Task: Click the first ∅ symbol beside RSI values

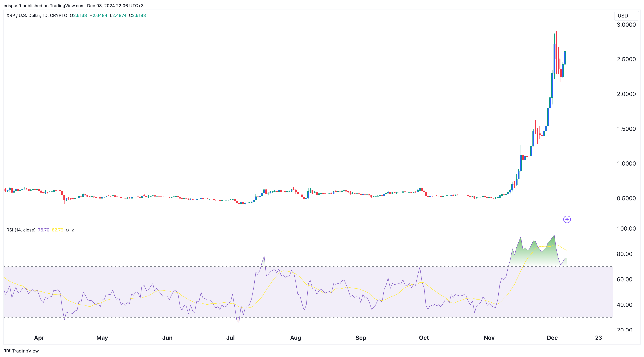Action: [x=67, y=230]
